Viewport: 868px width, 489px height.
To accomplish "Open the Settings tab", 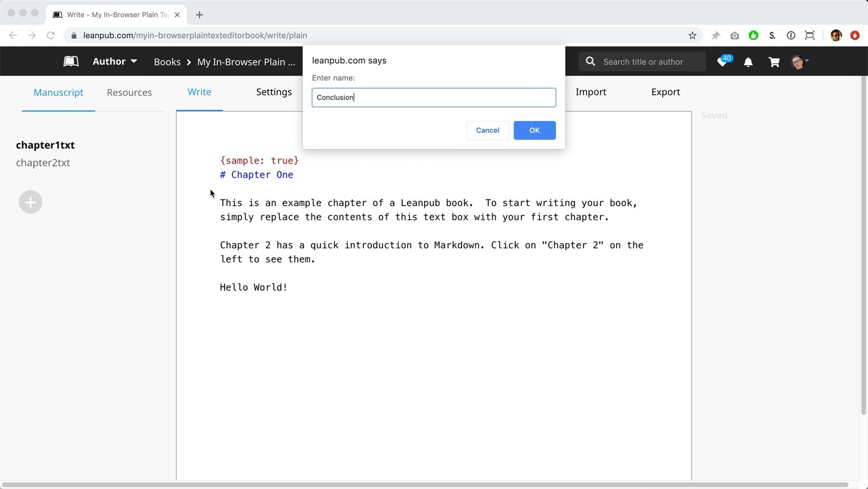I will [x=274, y=92].
